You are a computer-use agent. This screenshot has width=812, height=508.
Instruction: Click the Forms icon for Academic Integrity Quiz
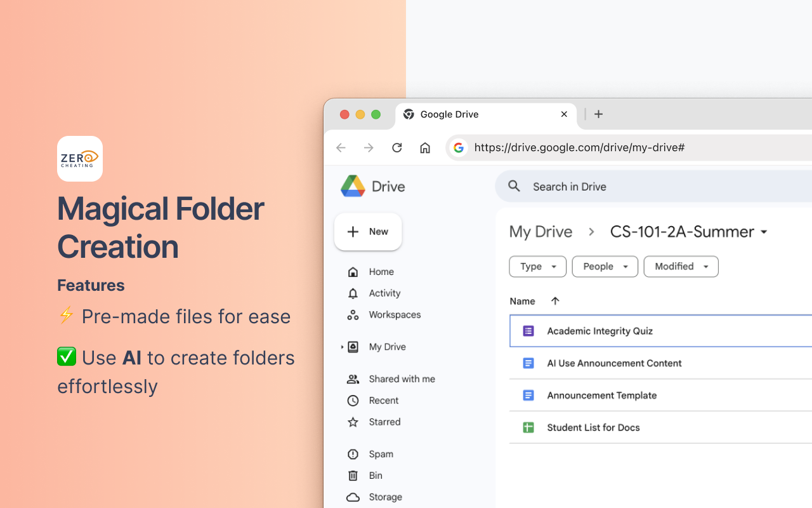[x=528, y=331]
